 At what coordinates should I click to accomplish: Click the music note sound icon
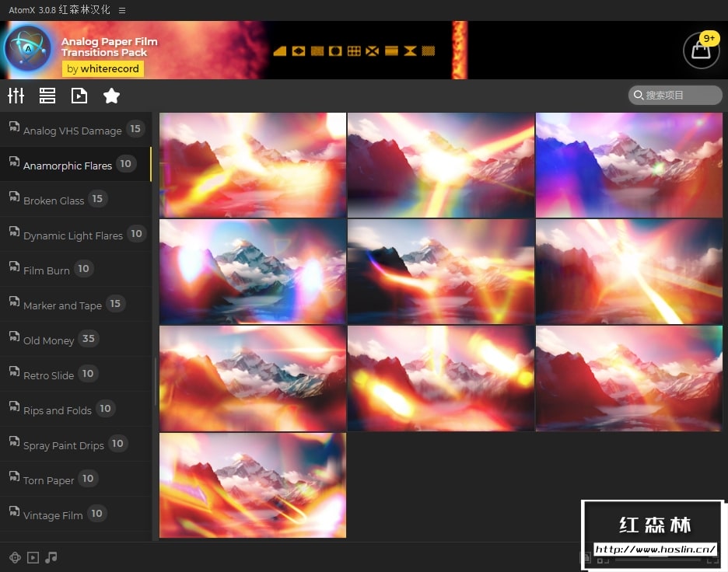(x=51, y=557)
